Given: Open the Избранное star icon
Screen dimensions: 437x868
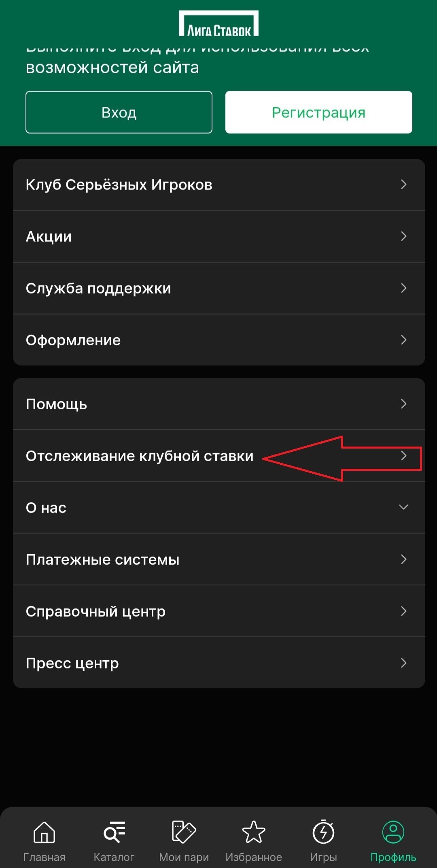Looking at the screenshot, I should tap(254, 832).
